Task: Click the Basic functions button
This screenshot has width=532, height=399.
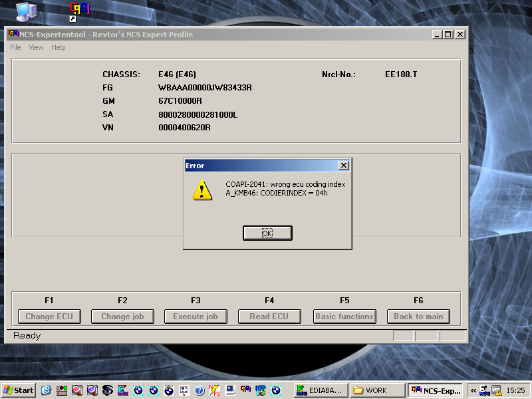Action: pos(344,317)
